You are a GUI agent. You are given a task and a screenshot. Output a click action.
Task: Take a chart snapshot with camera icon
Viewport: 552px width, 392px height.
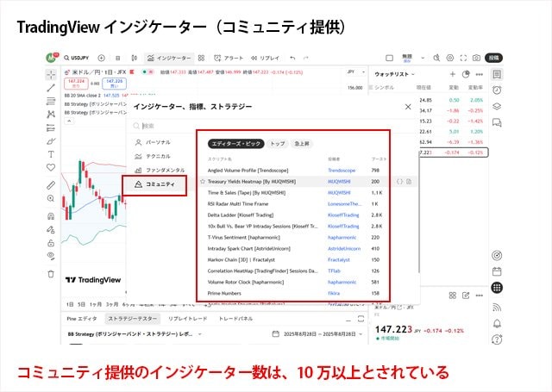coord(476,58)
